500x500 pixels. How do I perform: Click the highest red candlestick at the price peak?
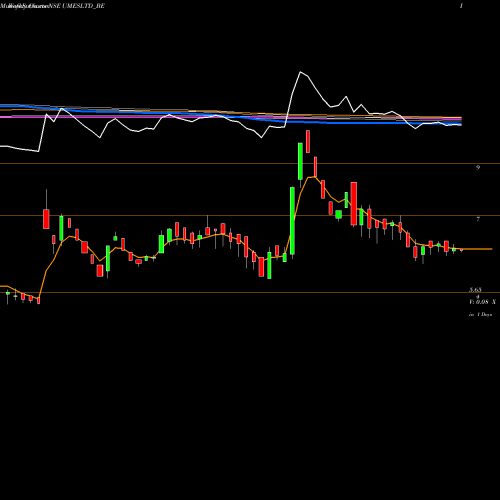click(x=308, y=142)
